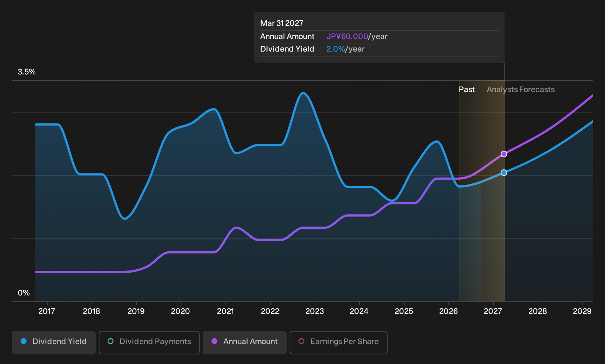The image size is (605, 364).
Task: Click the 2023 x-axis year label
Action: point(315,311)
